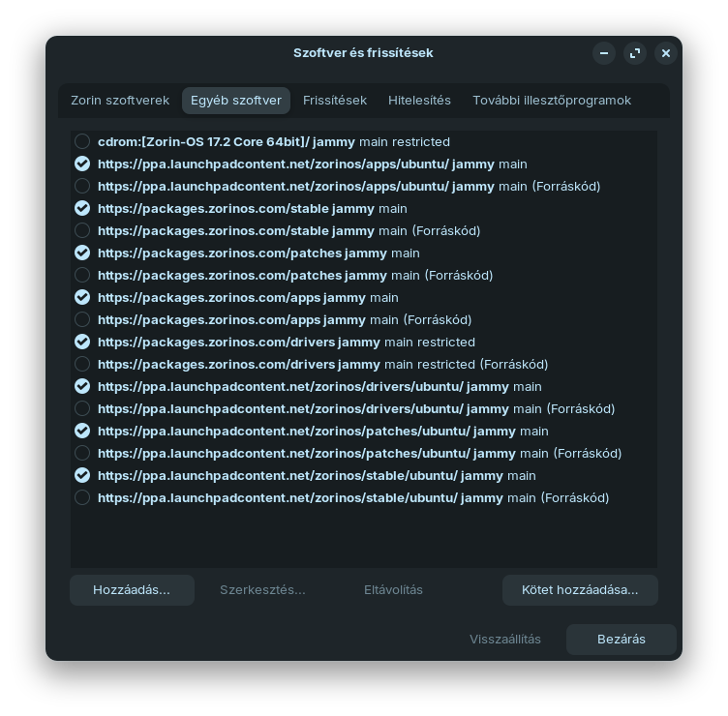Uncheck packages.zorinos.com/drivers main restricted
728x716 pixels.
click(82, 342)
